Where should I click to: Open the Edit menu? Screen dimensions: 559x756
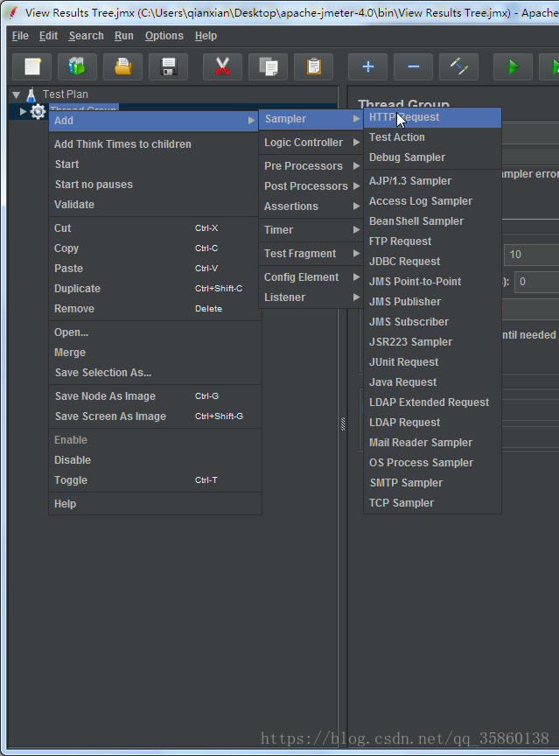pos(49,36)
